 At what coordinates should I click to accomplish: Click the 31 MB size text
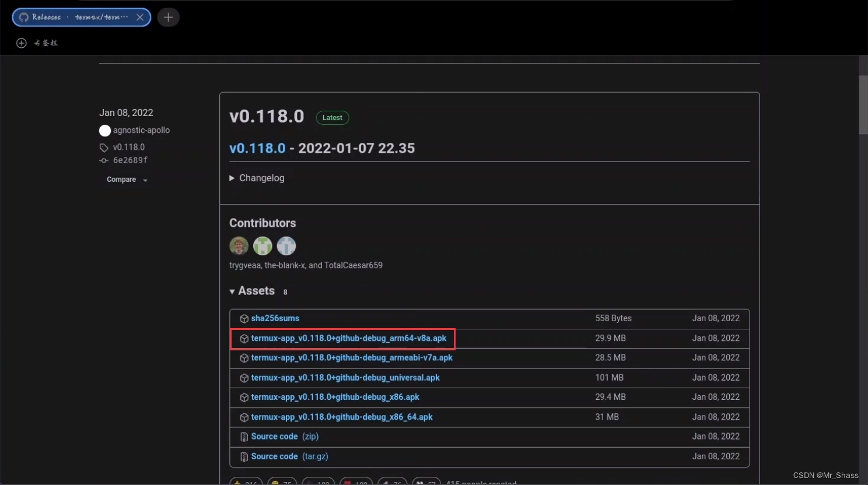pyautogui.click(x=607, y=417)
